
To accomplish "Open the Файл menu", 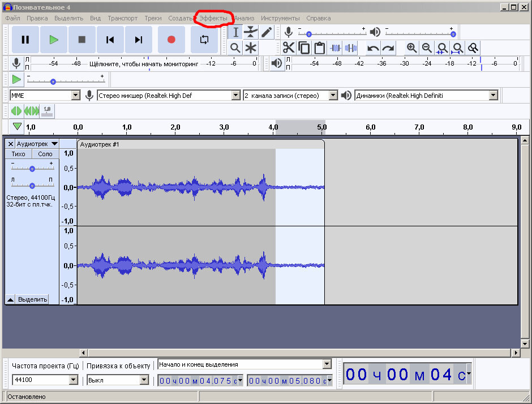I will coord(12,18).
